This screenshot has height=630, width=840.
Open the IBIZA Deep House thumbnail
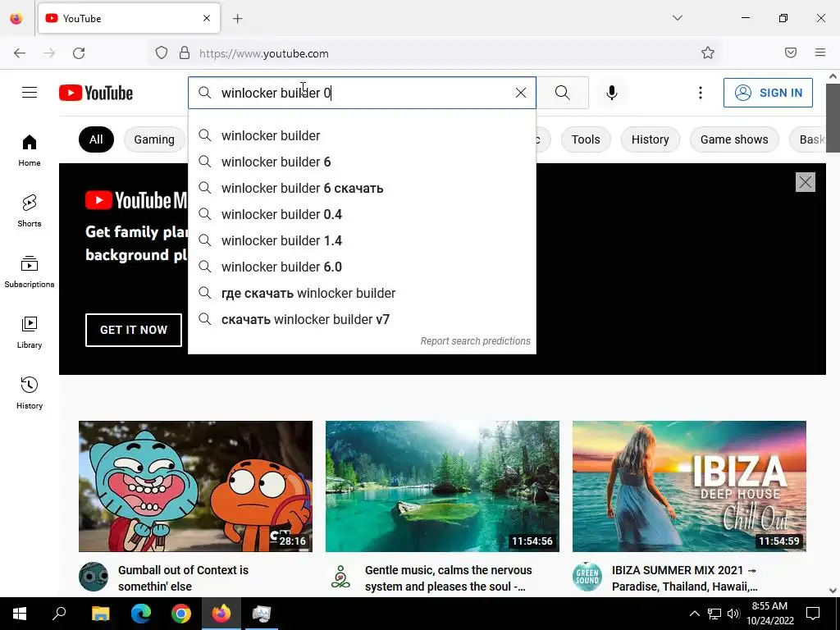[x=689, y=486]
